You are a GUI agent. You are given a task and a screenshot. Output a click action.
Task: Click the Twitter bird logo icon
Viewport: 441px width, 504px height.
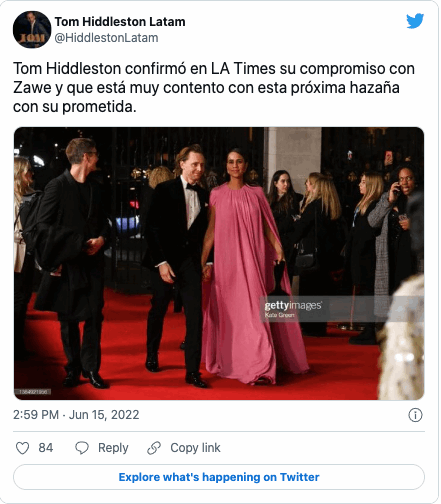[415, 21]
